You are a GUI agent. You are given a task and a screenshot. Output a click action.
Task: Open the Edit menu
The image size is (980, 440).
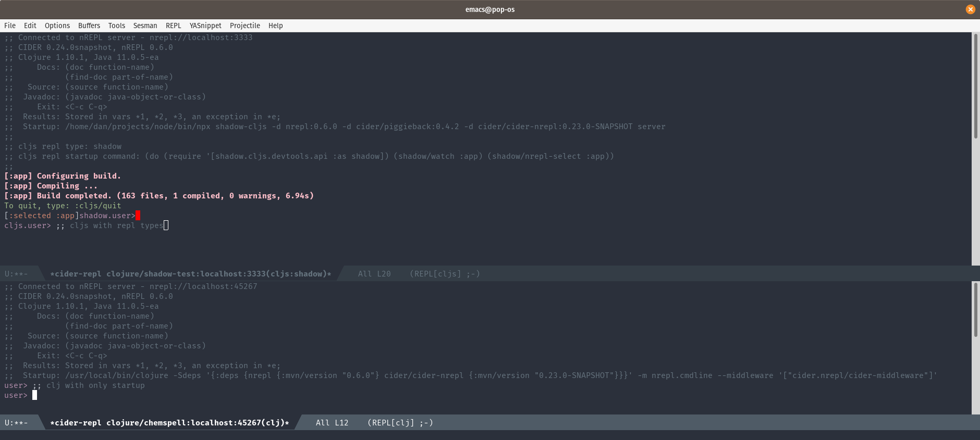(x=30, y=26)
